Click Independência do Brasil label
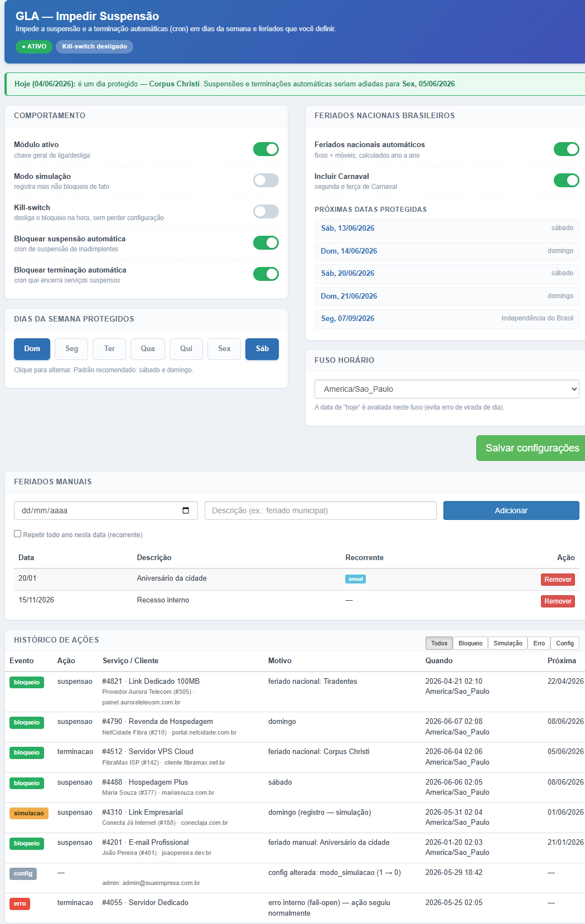The image size is (585, 924). click(x=537, y=318)
